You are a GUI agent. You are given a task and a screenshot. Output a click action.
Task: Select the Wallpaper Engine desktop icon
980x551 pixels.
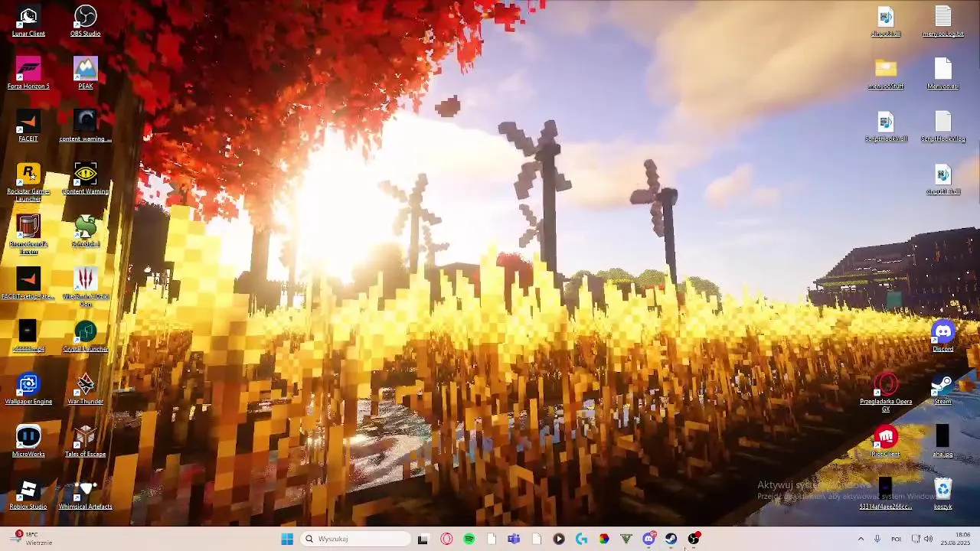[28, 389]
